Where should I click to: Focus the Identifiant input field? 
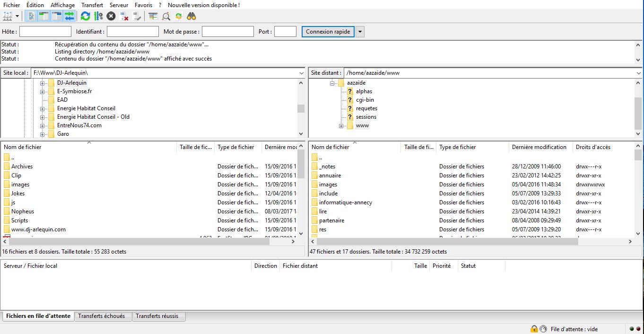click(133, 32)
